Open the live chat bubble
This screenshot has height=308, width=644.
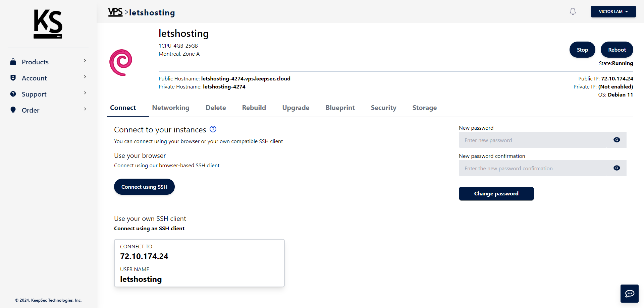pos(630,294)
